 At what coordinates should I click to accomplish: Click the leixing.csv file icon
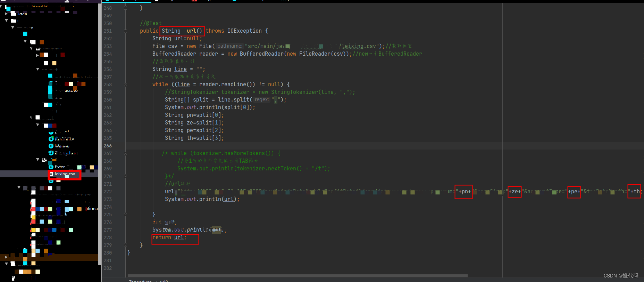pyautogui.click(x=51, y=174)
